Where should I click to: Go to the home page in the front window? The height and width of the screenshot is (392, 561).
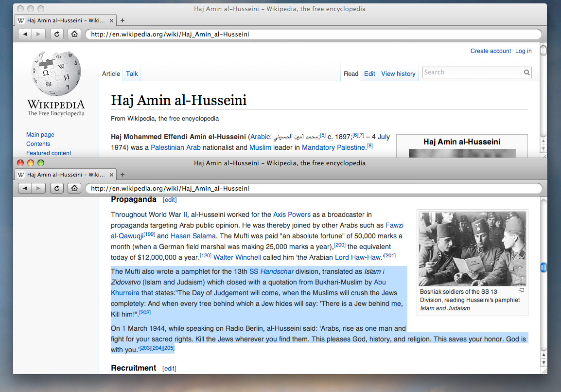(74, 188)
